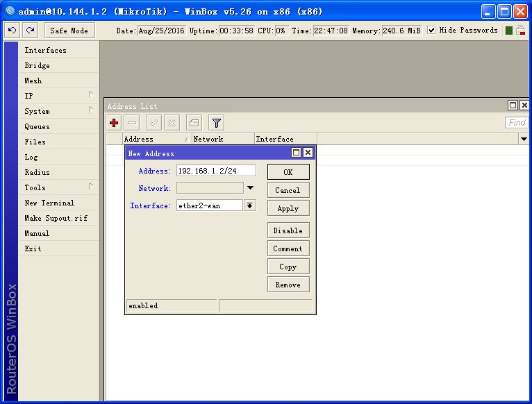Click the Network input field

[x=210, y=188]
